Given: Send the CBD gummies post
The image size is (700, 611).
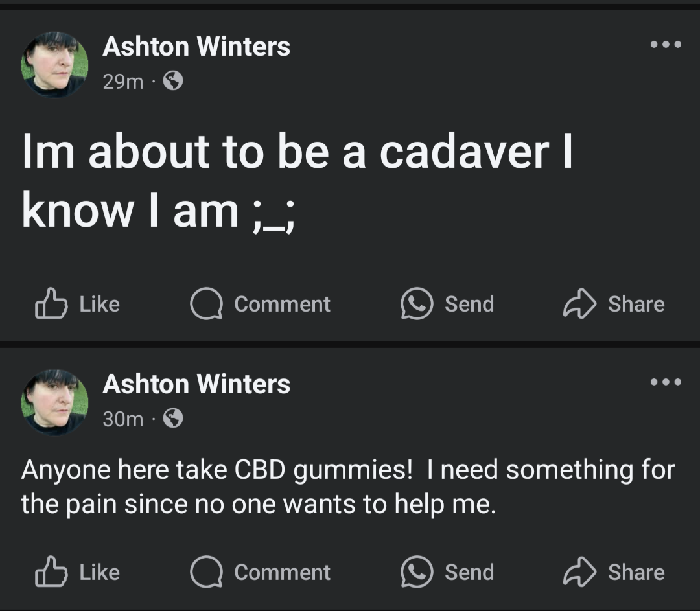Looking at the screenshot, I should tap(447, 571).
